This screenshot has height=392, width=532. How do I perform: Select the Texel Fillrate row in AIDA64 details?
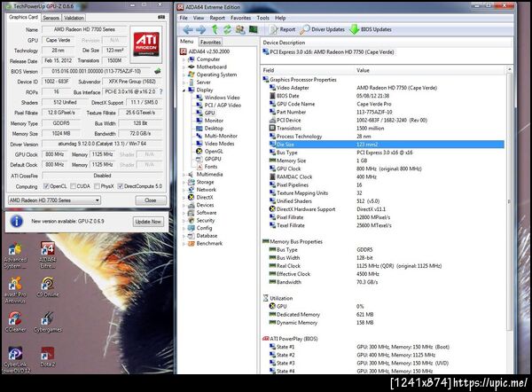pos(387,225)
